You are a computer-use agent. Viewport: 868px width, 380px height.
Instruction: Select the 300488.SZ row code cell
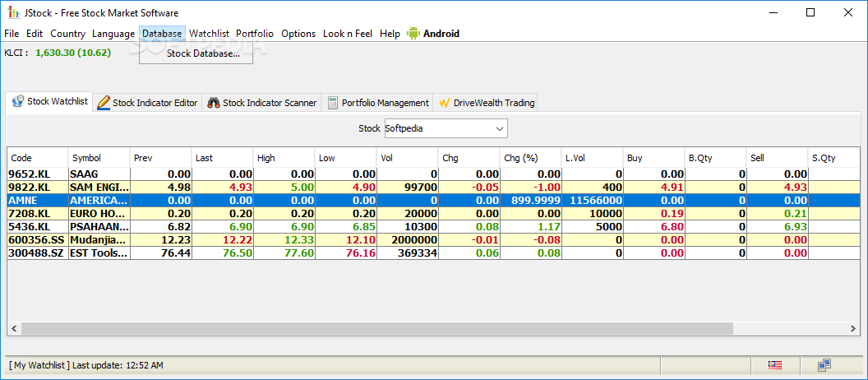[38, 253]
